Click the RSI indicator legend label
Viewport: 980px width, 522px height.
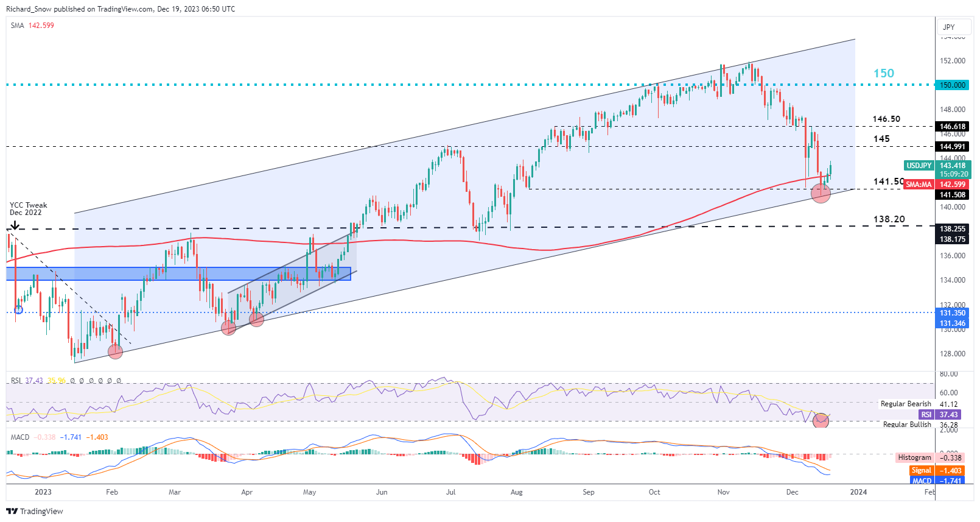point(16,381)
